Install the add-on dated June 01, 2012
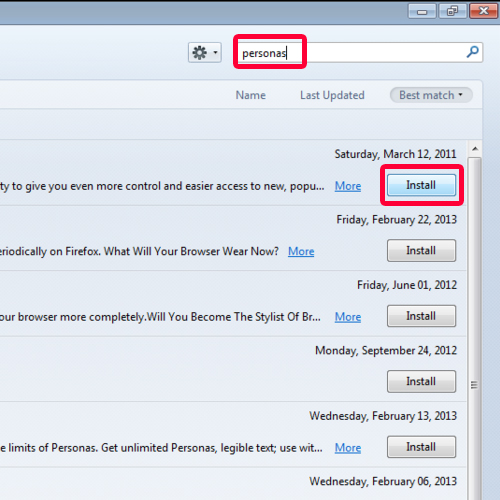Viewport: 500px width, 500px height. click(x=421, y=316)
